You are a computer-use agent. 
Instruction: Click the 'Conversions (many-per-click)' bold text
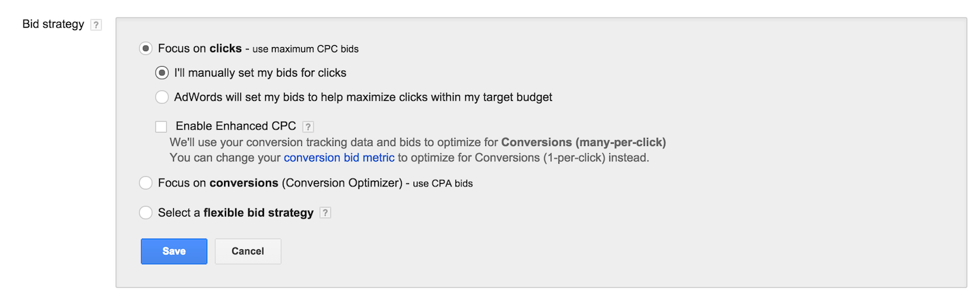click(x=583, y=142)
